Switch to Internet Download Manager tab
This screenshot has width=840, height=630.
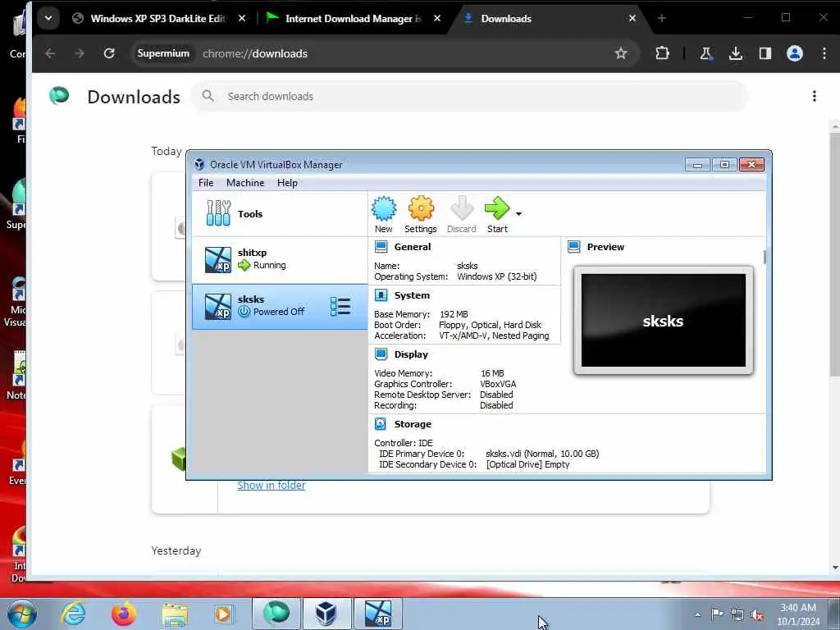[x=354, y=18]
